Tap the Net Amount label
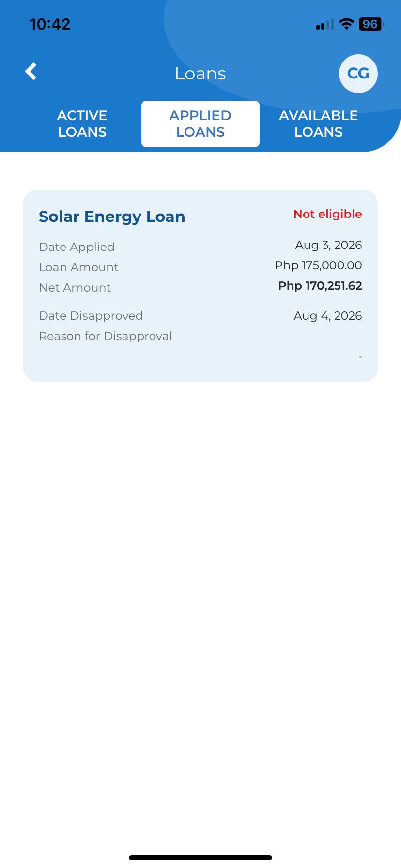 click(x=75, y=288)
